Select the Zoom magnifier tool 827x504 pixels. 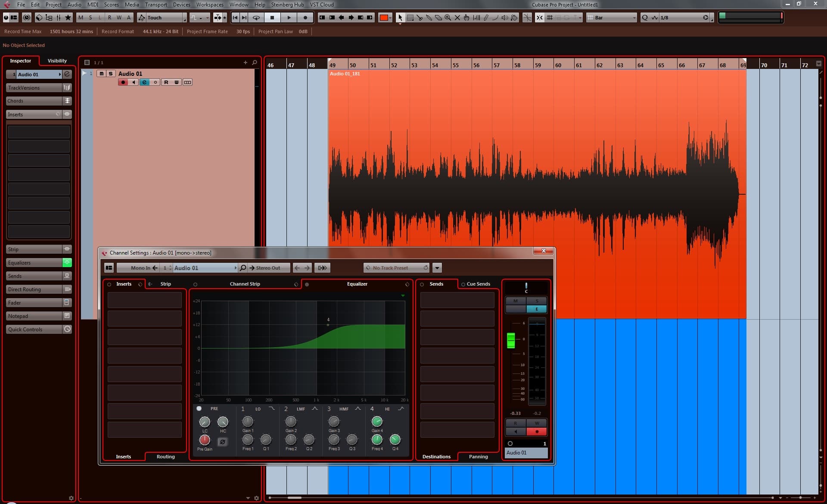tap(448, 18)
